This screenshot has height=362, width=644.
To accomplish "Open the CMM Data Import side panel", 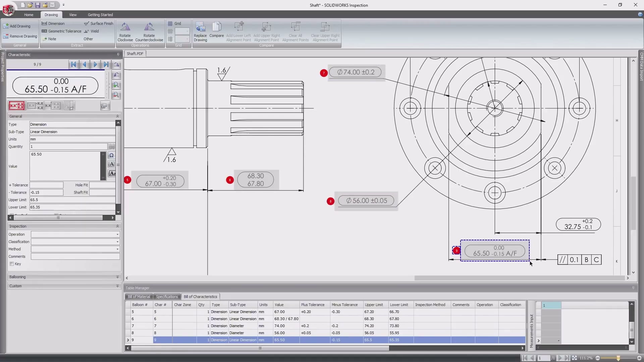I will (641, 66).
